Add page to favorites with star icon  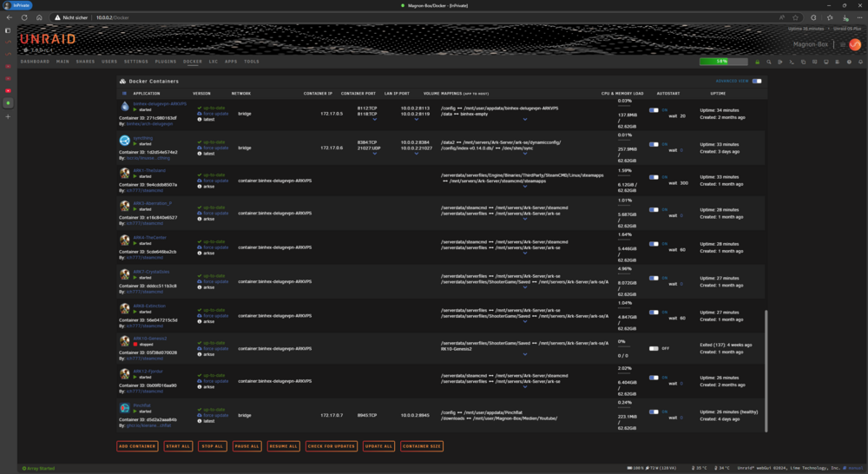[795, 17]
